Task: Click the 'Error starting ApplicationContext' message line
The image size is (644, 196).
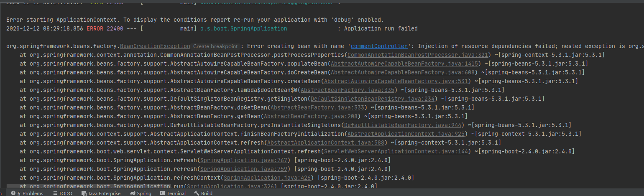Action: pos(195,20)
